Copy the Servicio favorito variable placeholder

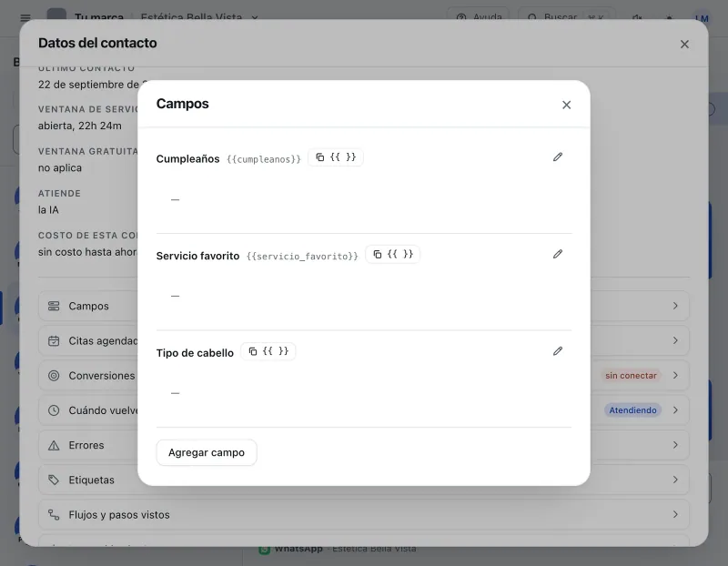coord(392,255)
